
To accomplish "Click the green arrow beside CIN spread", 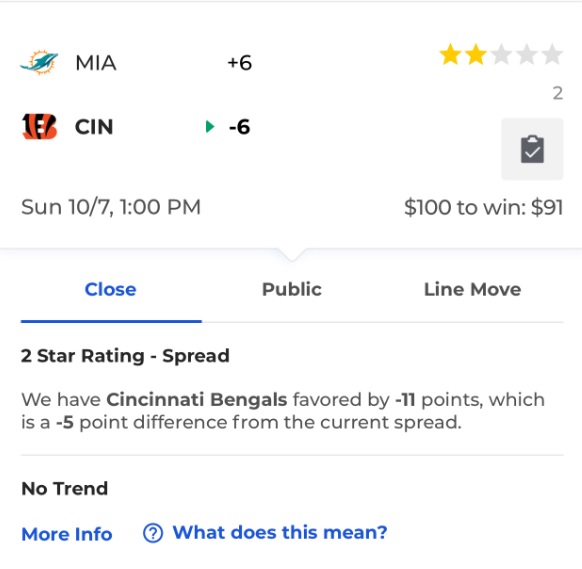I will [210, 127].
